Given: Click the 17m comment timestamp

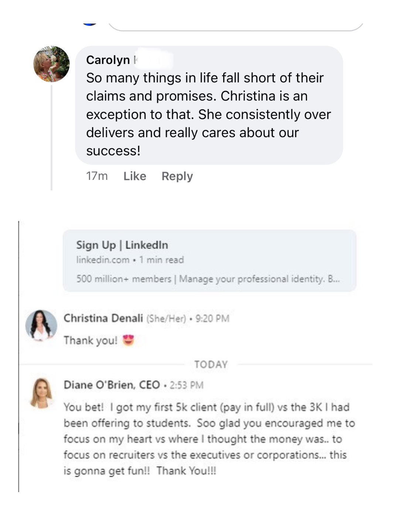Looking at the screenshot, I should 97,176.
